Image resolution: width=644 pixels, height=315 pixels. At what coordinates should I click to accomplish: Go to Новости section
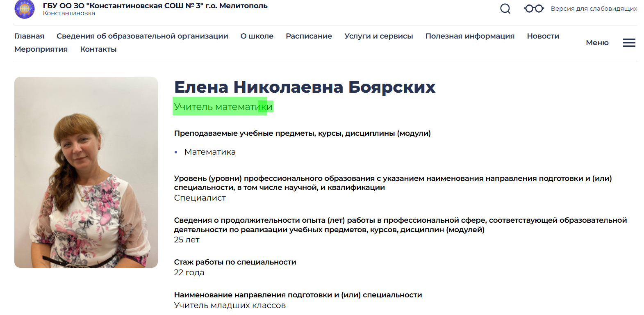tap(543, 36)
